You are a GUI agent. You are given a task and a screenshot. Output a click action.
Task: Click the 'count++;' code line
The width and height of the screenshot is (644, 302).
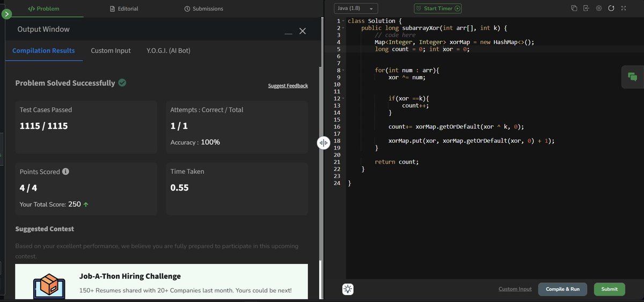pyautogui.click(x=415, y=106)
